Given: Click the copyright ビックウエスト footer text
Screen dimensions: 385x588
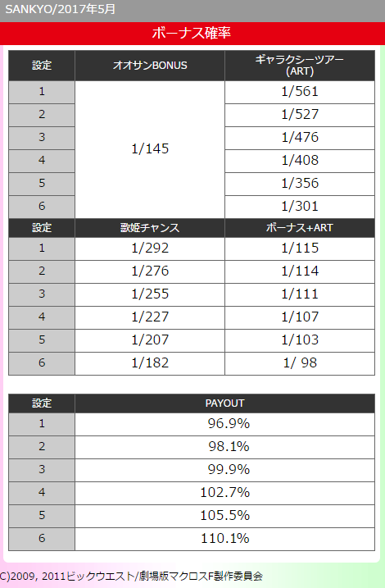Looking at the screenshot, I should click(131, 576).
